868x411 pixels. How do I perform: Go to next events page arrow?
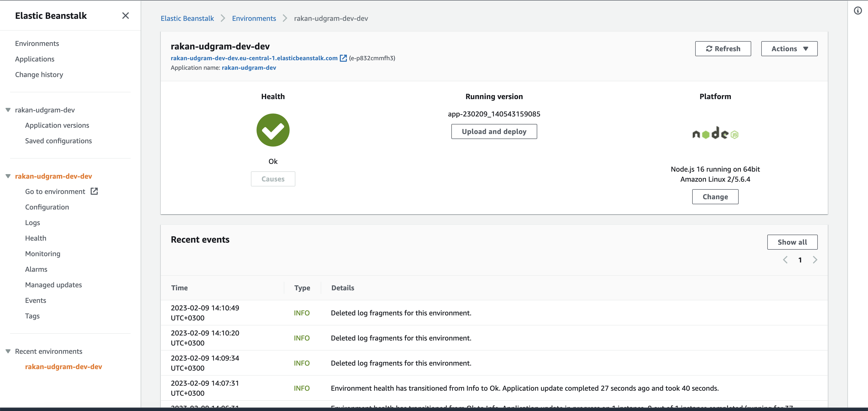(815, 260)
